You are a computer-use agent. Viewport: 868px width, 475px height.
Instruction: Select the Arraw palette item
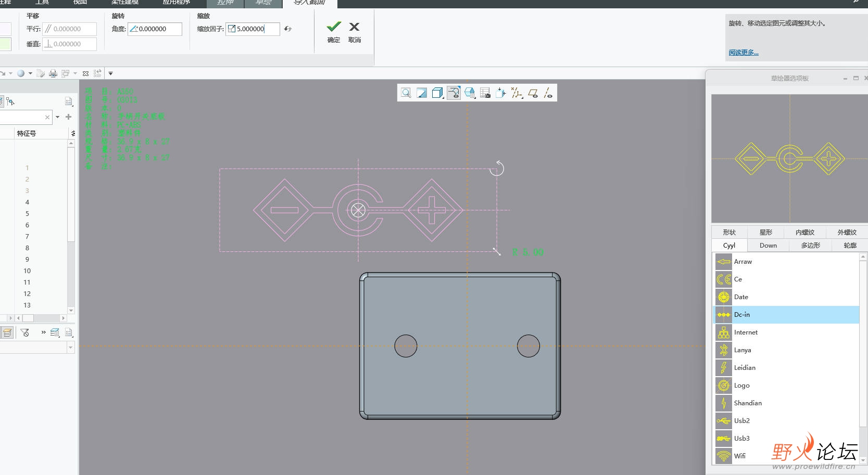pos(786,262)
